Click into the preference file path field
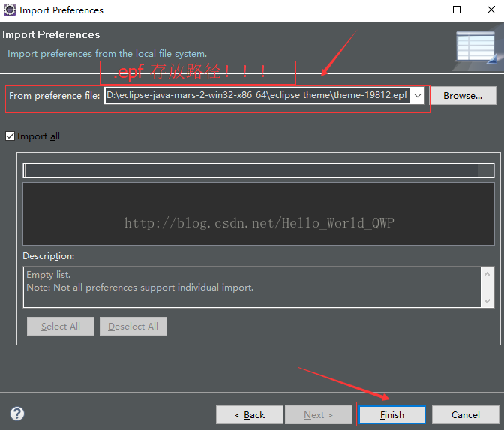Viewport: 504px width, 430px height. [257, 95]
